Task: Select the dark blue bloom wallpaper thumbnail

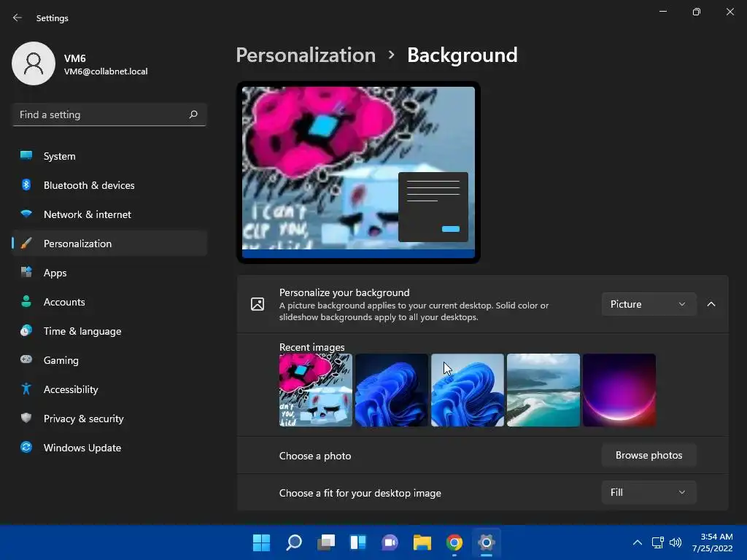Action: pyautogui.click(x=392, y=390)
